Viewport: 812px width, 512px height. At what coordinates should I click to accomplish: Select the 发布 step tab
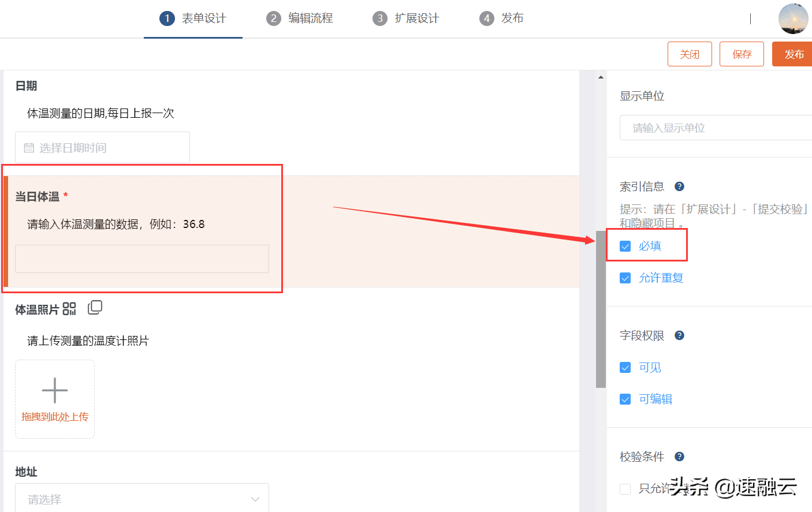pyautogui.click(x=501, y=18)
